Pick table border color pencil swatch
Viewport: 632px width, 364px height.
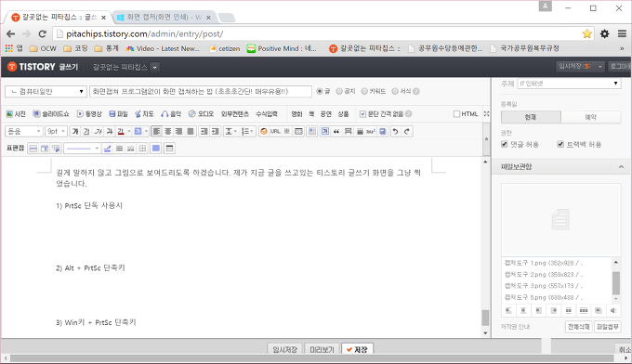(107, 149)
